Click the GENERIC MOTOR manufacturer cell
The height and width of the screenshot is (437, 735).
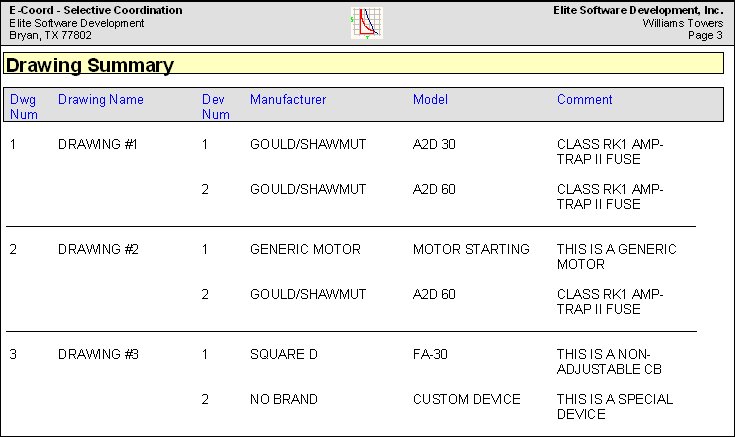pos(305,249)
